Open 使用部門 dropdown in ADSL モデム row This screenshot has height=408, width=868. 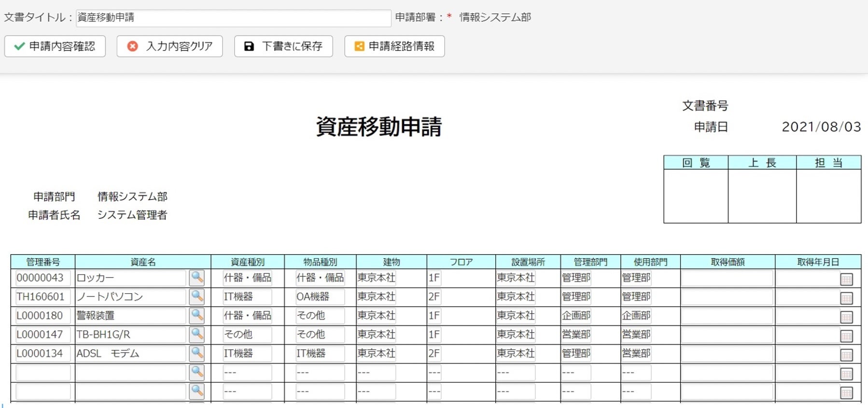click(636, 354)
